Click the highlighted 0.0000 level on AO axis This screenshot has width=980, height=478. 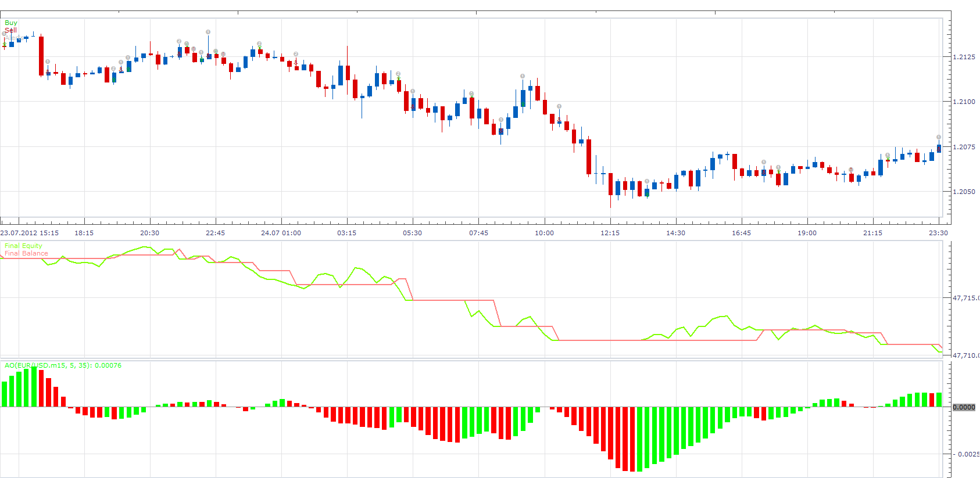point(964,407)
